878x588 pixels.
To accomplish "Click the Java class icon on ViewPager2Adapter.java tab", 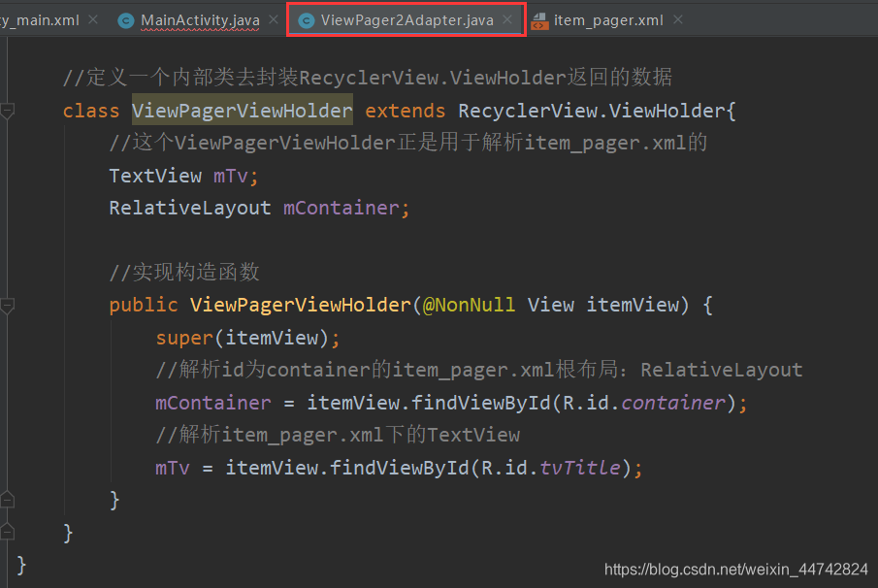I will click(306, 20).
